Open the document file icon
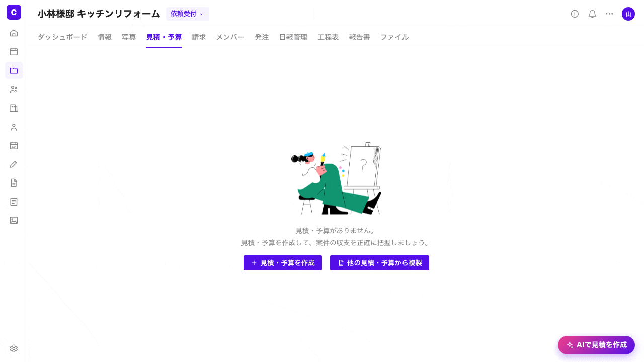 (x=14, y=183)
